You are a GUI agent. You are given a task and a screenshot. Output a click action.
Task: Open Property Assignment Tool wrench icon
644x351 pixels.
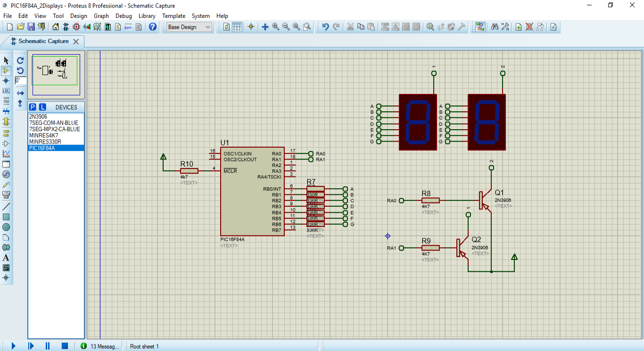coord(505,27)
